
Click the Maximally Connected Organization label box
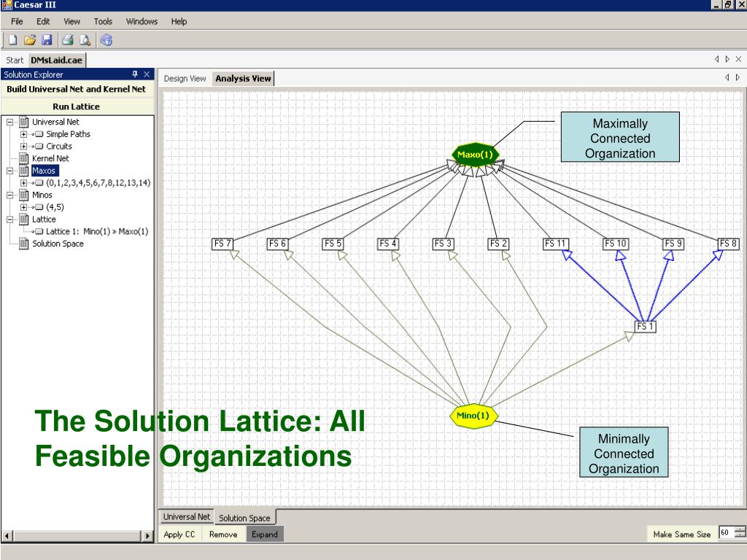point(620,137)
